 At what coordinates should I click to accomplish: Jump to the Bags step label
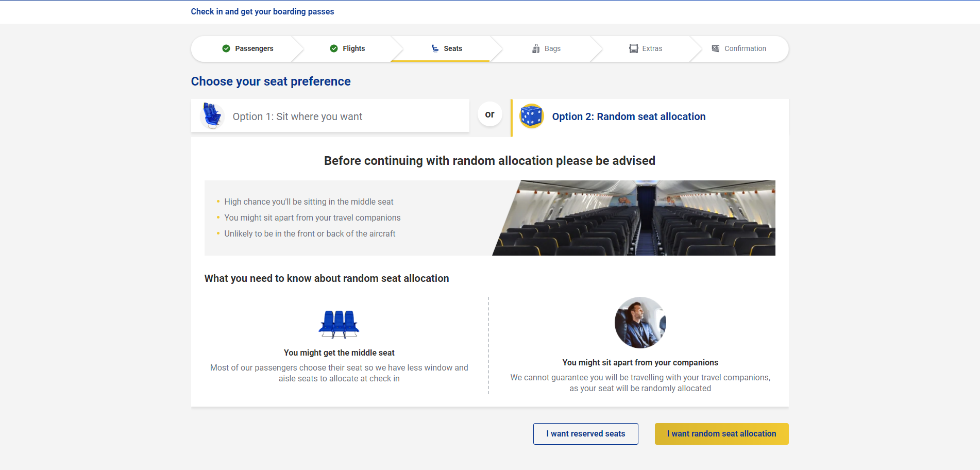pos(552,48)
